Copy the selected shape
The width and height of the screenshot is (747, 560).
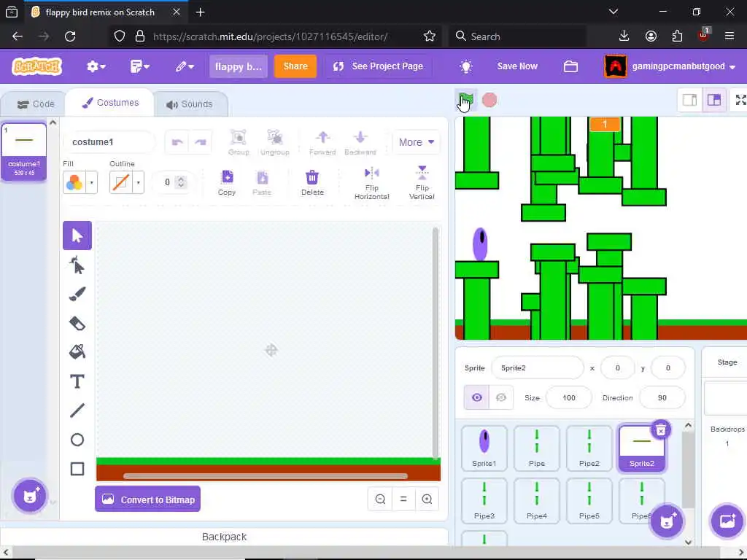tap(227, 182)
